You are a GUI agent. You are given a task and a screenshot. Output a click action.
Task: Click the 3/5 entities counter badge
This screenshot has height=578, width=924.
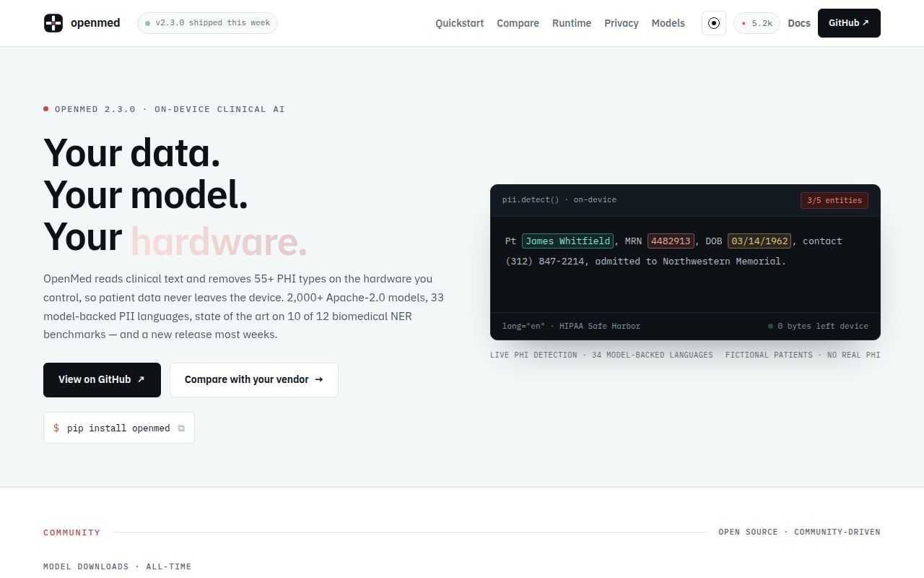834,200
